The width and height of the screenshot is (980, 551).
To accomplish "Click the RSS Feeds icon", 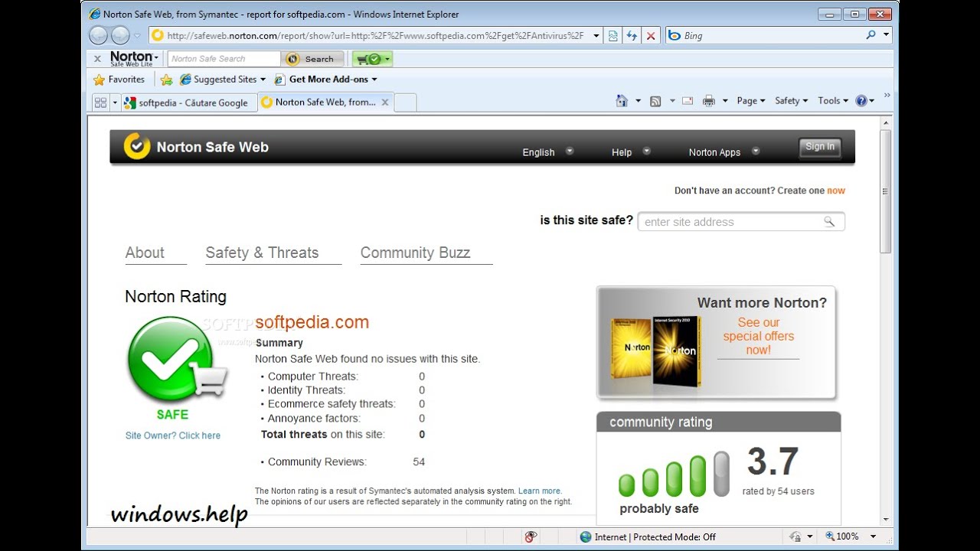I will pyautogui.click(x=655, y=101).
